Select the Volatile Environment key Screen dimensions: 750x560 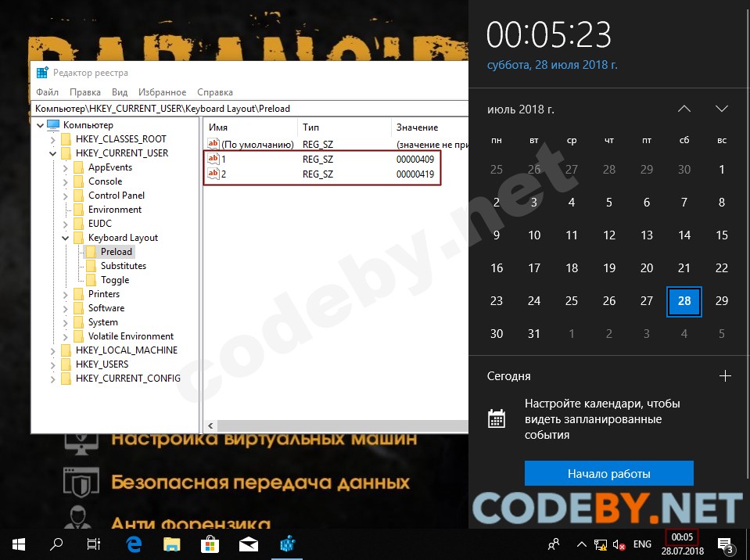(131, 336)
